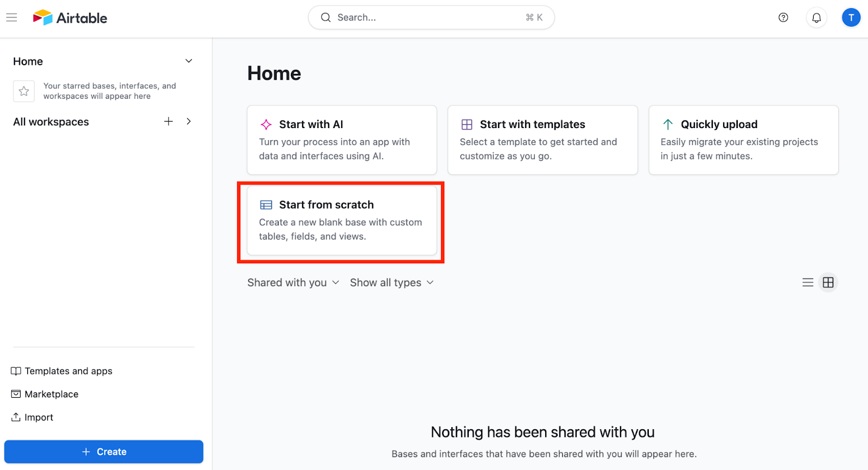Open the Show all types dropdown

392,282
